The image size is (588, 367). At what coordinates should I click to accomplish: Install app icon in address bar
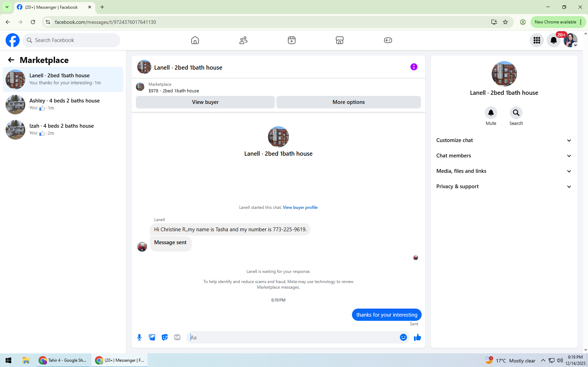(x=494, y=22)
